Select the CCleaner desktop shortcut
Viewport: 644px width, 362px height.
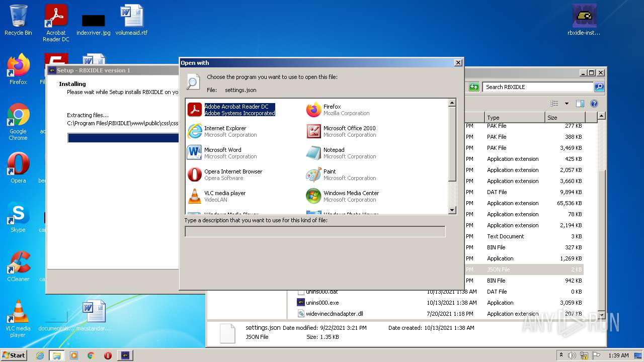click(x=18, y=266)
